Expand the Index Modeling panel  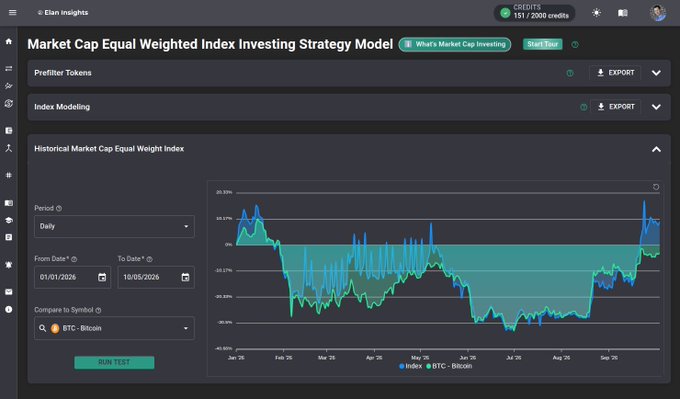tap(656, 107)
